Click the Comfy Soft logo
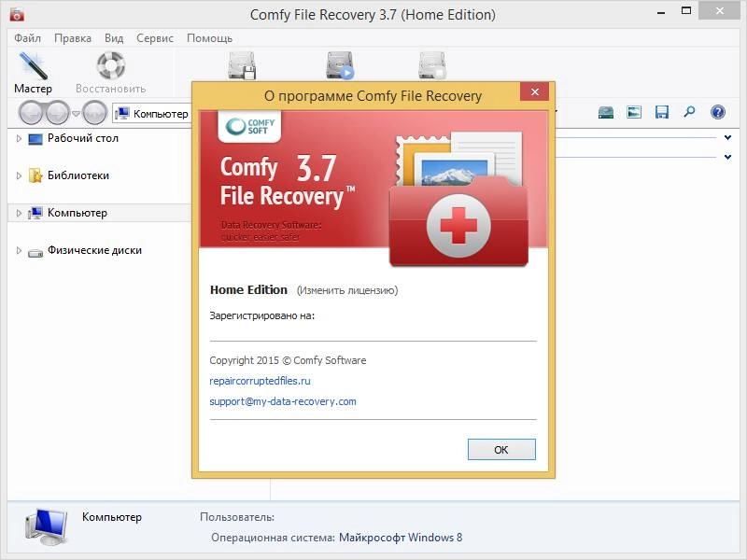The width and height of the screenshot is (747, 560). pos(249,127)
